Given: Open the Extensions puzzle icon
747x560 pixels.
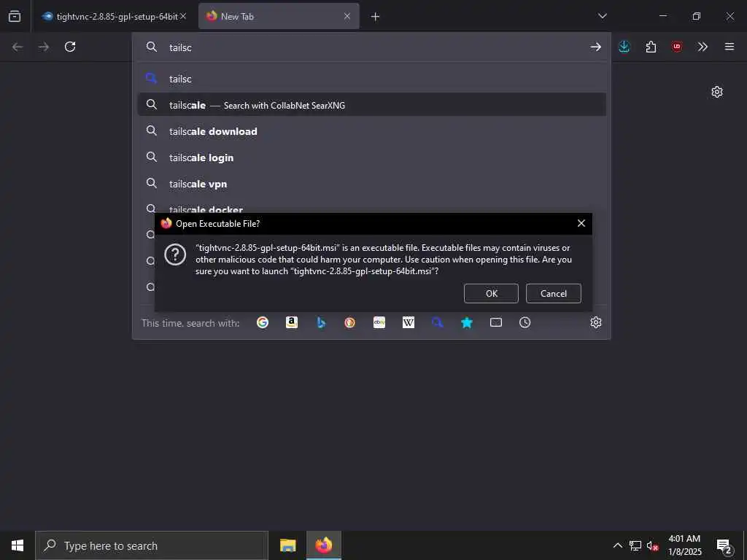Looking at the screenshot, I should 651,47.
